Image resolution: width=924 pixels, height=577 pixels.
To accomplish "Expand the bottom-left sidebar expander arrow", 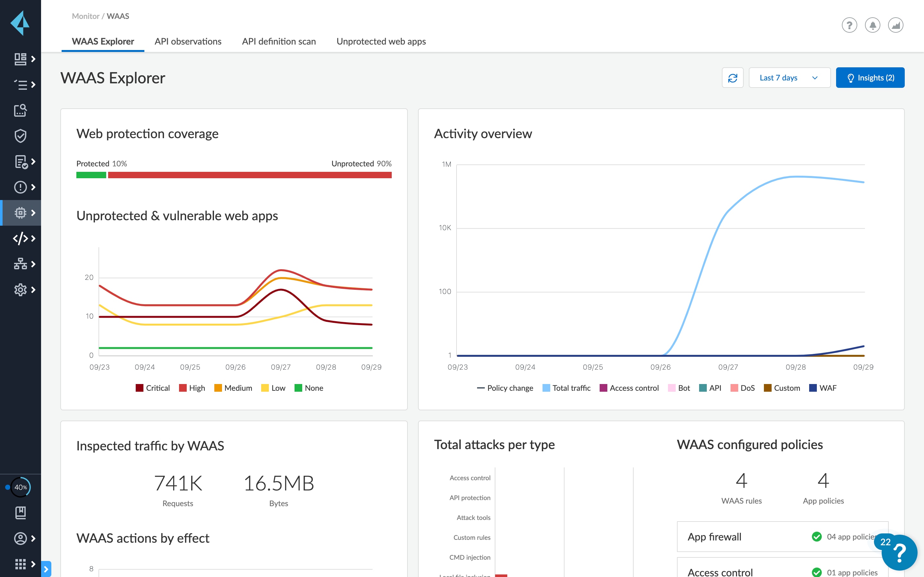I will tap(47, 567).
